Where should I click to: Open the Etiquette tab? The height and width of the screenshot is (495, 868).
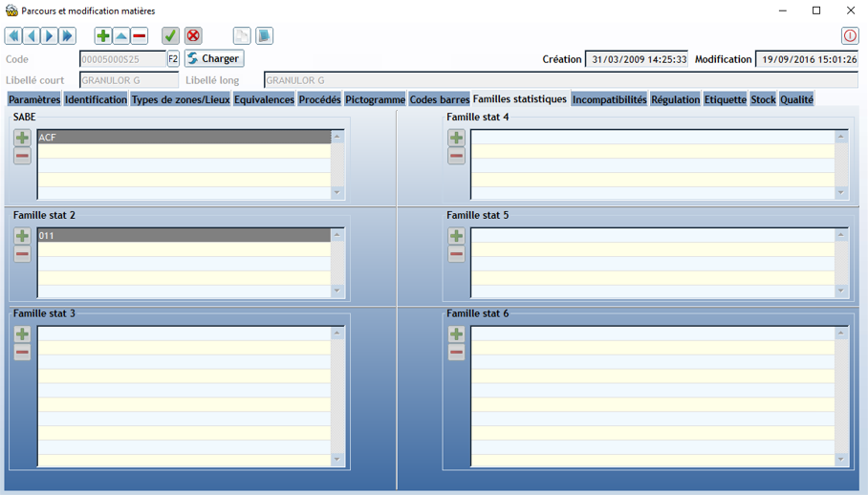click(x=726, y=99)
